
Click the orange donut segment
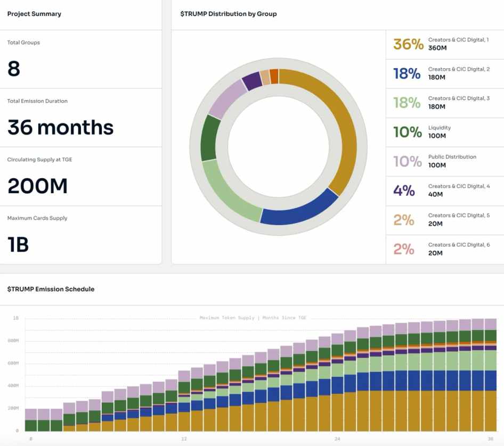[x=274, y=77]
